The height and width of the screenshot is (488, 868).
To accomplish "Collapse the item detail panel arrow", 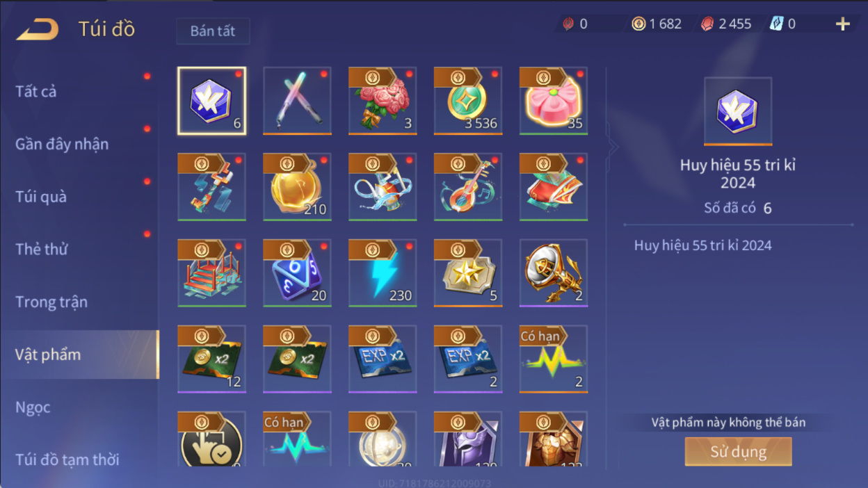I will pyautogui.click(x=613, y=147).
